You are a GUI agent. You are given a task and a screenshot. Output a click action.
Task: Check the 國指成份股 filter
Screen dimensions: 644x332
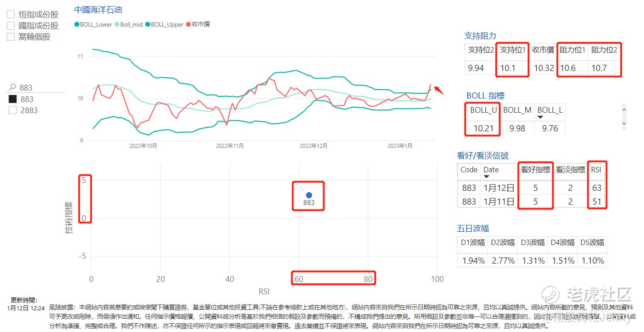(10, 25)
